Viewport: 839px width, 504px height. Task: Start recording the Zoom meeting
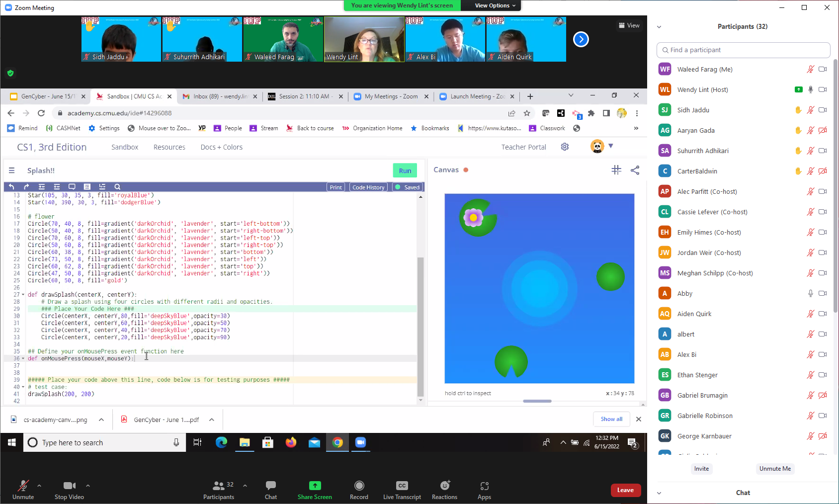pos(359,490)
